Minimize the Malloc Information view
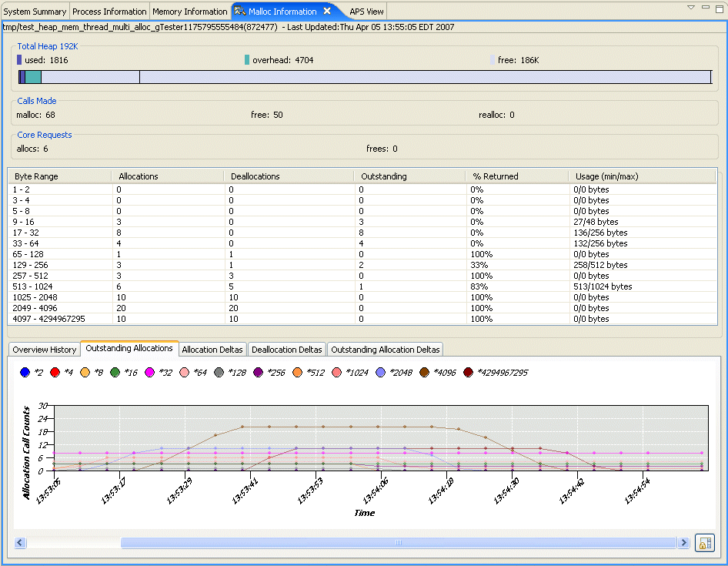This screenshot has height=566, width=728. 705,6
